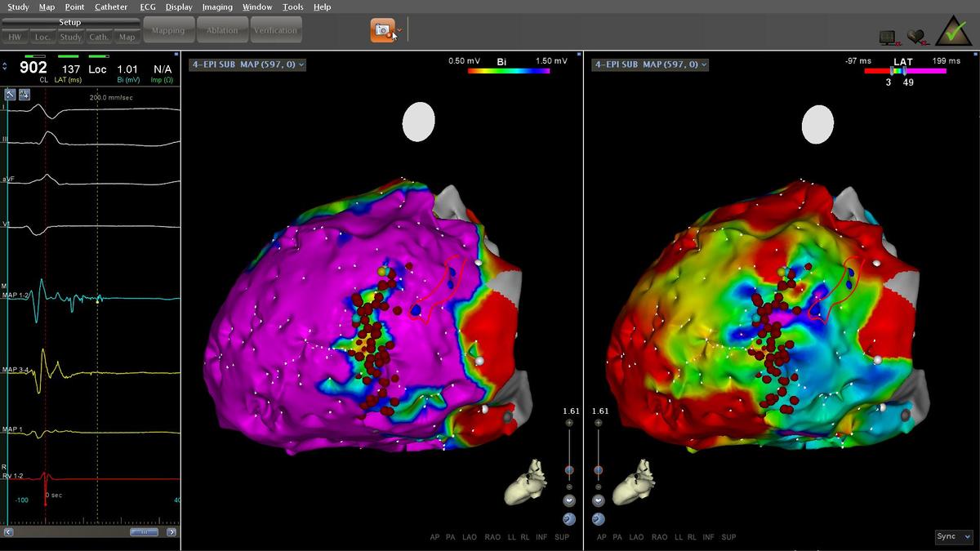Image resolution: width=980 pixels, height=551 pixels.
Task: Open the Sync dropdown
Action: point(954,536)
